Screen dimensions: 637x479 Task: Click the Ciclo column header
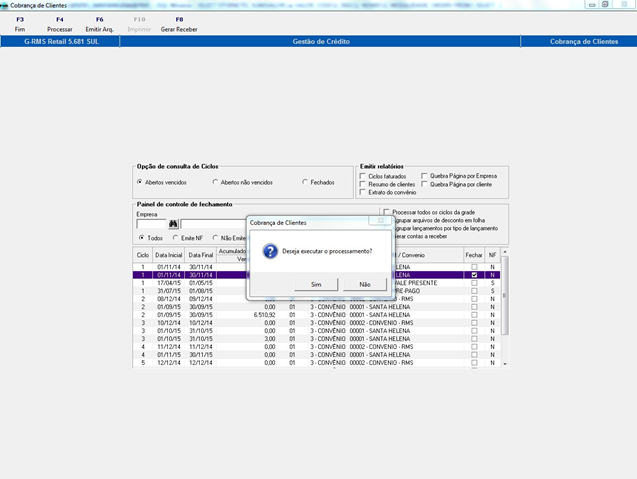[x=143, y=255]
